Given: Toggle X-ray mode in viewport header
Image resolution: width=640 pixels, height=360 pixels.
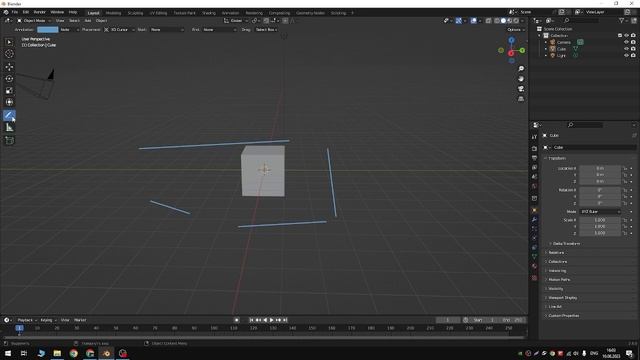Looking at the screenshot, I should pos(489,20).
